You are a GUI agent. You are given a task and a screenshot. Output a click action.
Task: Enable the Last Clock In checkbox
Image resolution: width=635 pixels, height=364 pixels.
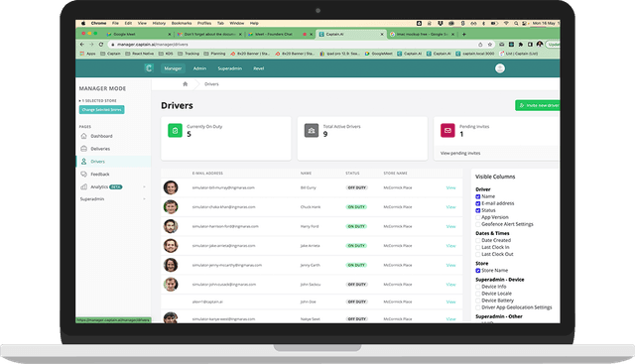(x=478, y=247)
